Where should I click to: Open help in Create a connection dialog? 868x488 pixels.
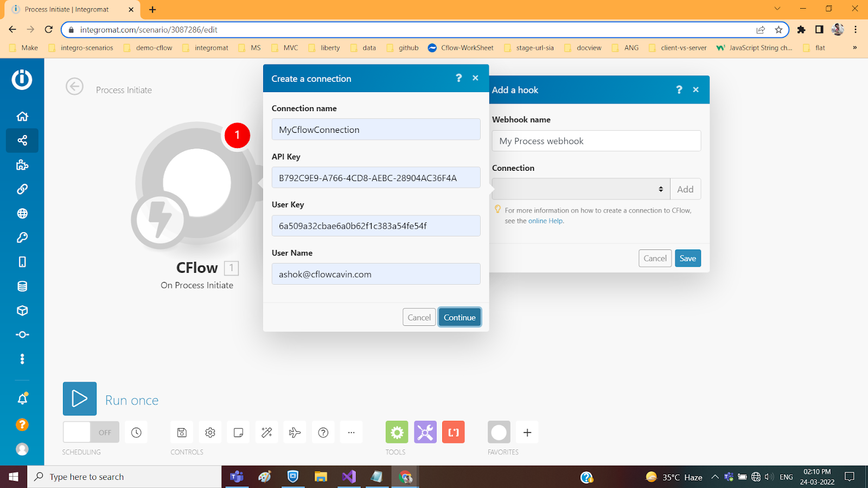pos(459,78)
